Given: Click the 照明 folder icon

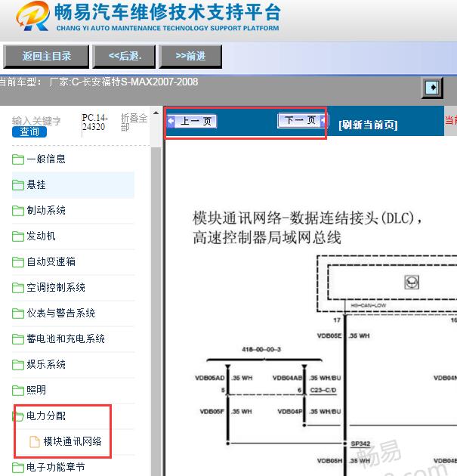Looking at the screenshot, I should 18,391.
